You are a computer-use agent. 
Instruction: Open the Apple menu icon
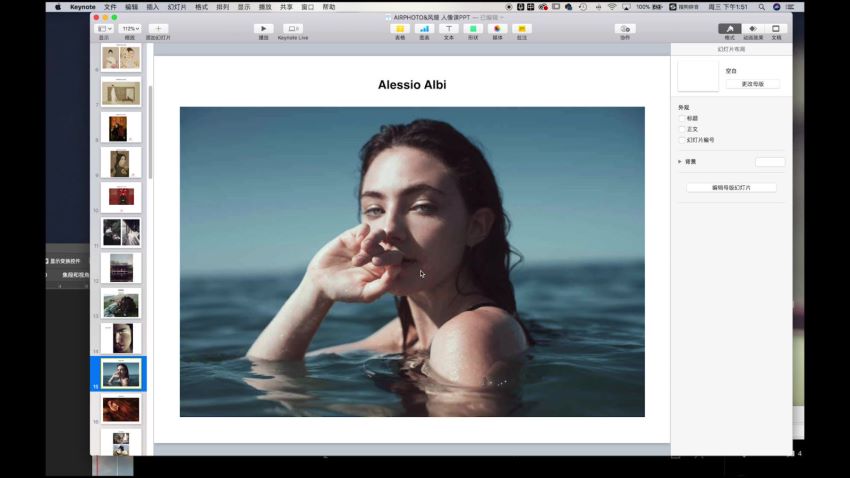pyautogui.click(x=57, y=7)
